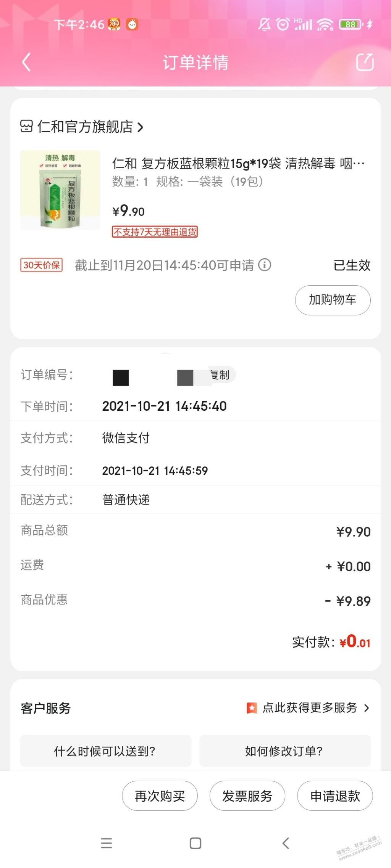Tap the store icon beside 仁和官方旗舰店
The width and height of the screenshot is (391, 868).
coord(27,126)
